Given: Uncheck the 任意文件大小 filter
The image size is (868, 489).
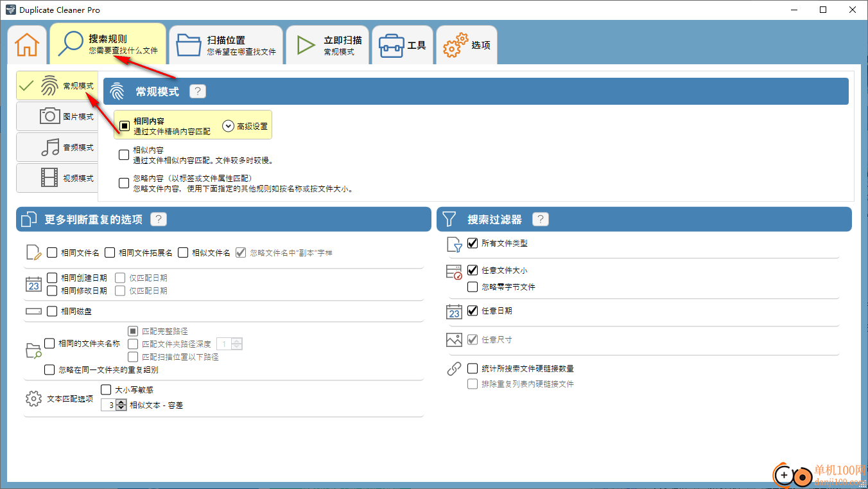Looking at the screenshot, I should pos(473,271).
